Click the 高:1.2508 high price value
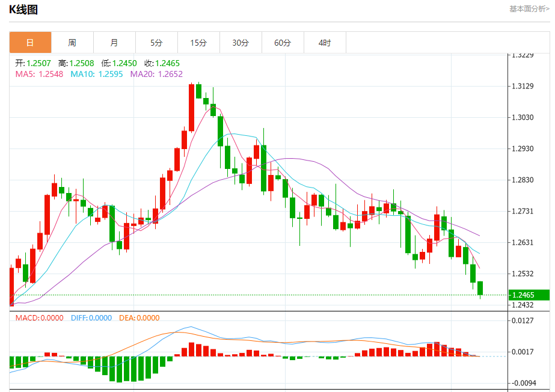 tap(76, 63)
